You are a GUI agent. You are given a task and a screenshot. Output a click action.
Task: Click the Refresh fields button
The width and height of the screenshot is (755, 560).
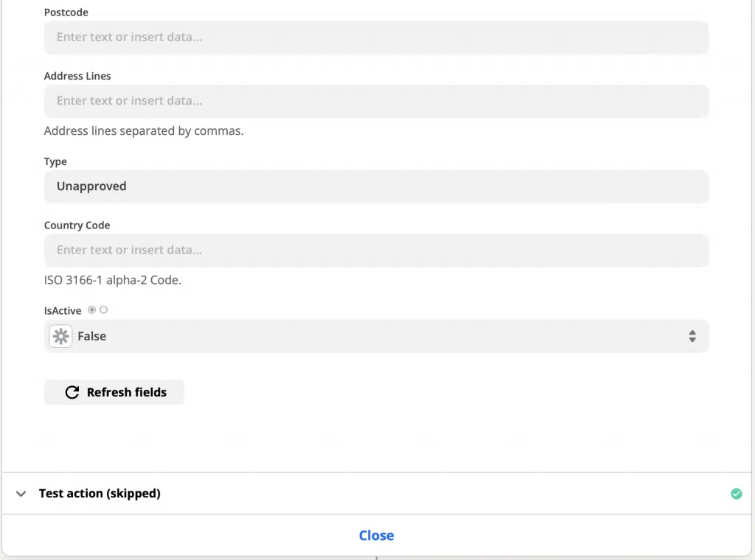click(114, 392)
